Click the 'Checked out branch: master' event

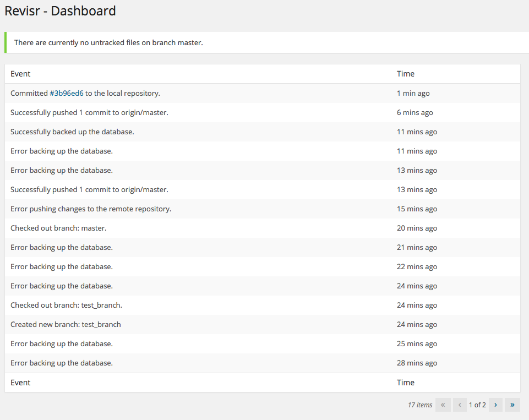coord(58,228)
